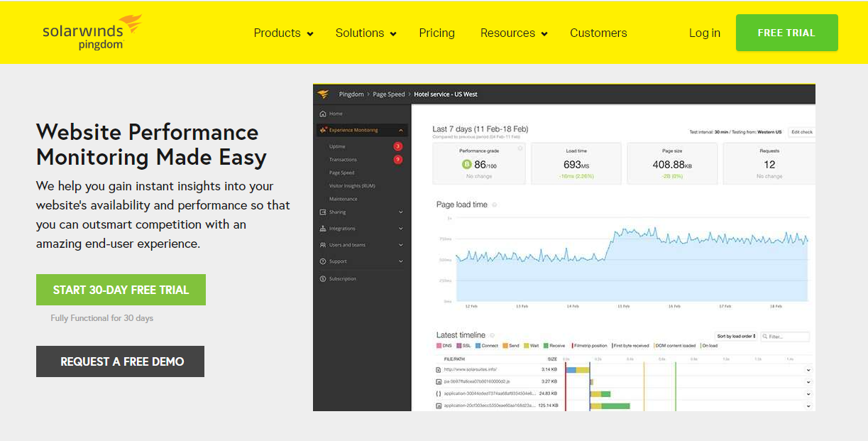Start the 30-day free trial
This screenshot has width=868, height=441.
pyautogui.click(x=121, y=290)
